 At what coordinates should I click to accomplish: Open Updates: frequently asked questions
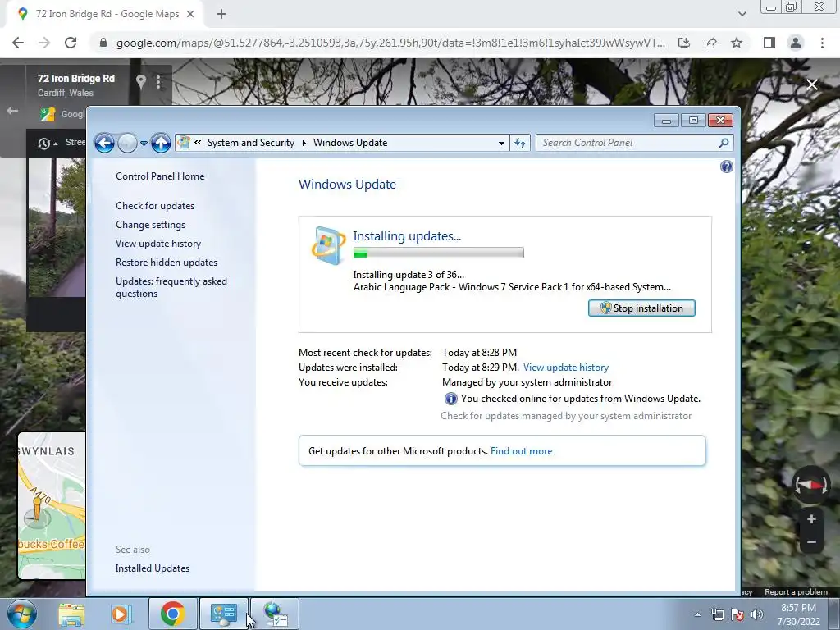click(x=171, y=287)
